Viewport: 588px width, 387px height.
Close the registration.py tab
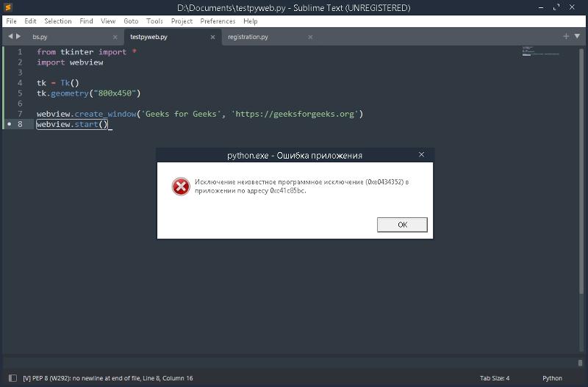point(310,37)
